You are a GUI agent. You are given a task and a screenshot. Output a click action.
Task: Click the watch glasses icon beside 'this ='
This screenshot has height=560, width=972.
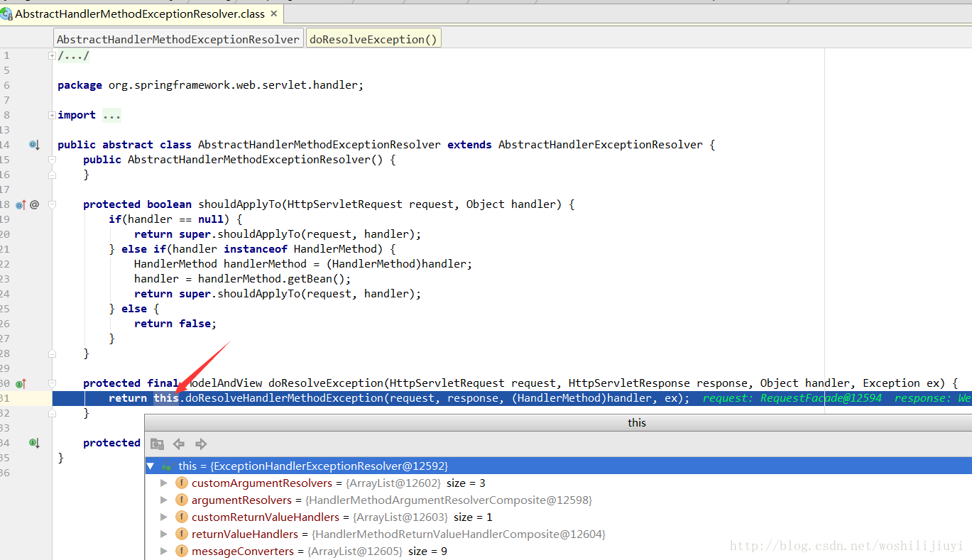[x=166, y=466]
